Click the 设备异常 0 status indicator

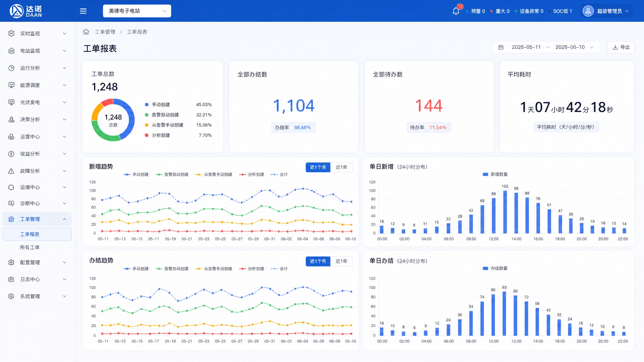click(529, 11)
